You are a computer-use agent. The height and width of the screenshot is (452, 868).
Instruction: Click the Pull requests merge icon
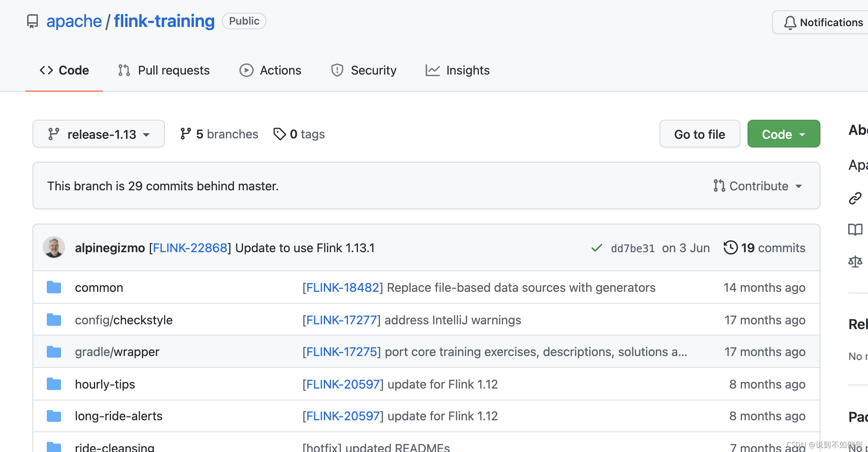point(124,70)
